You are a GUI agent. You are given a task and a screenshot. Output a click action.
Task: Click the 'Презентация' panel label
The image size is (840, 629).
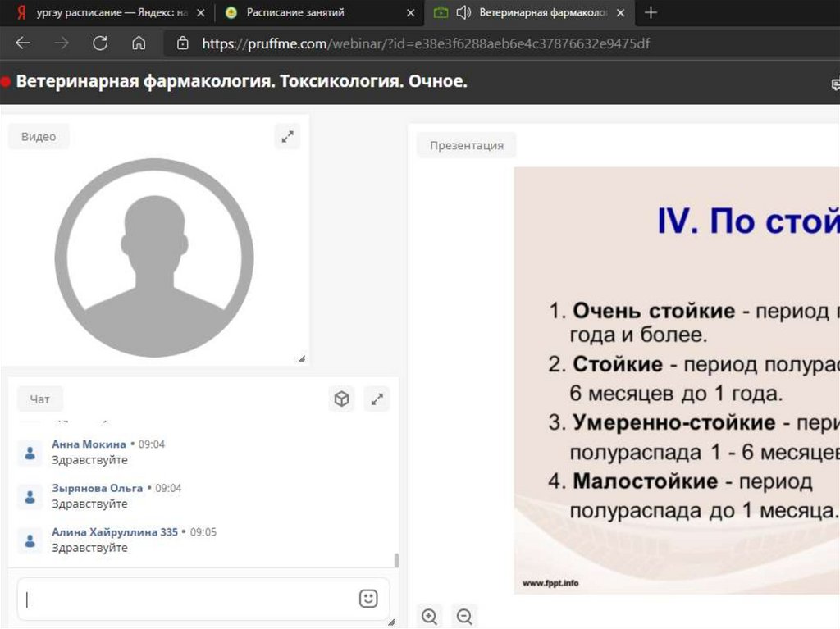click(x=466, y=145)
